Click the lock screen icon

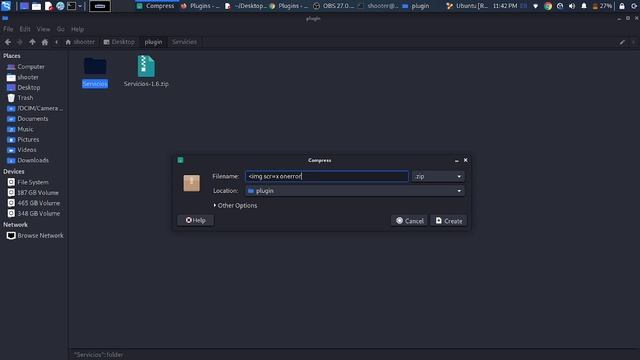pos(622,6)
